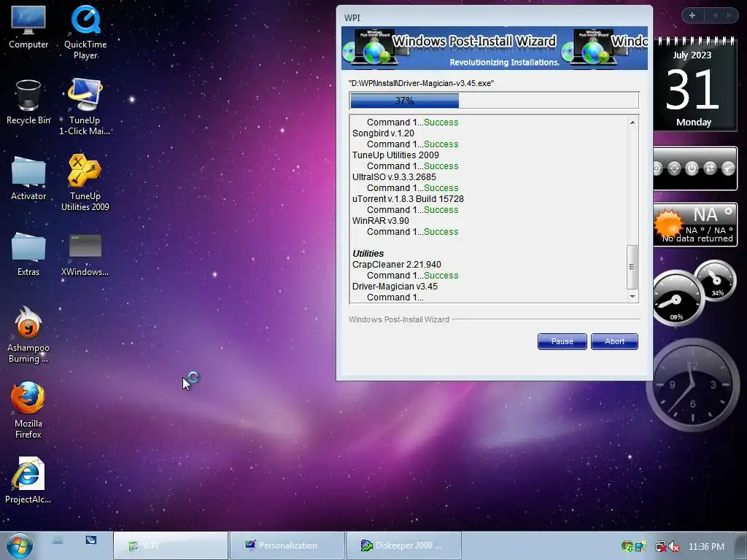
Task: Click the sun weather gadget icon
Action: tap(668, 224)
